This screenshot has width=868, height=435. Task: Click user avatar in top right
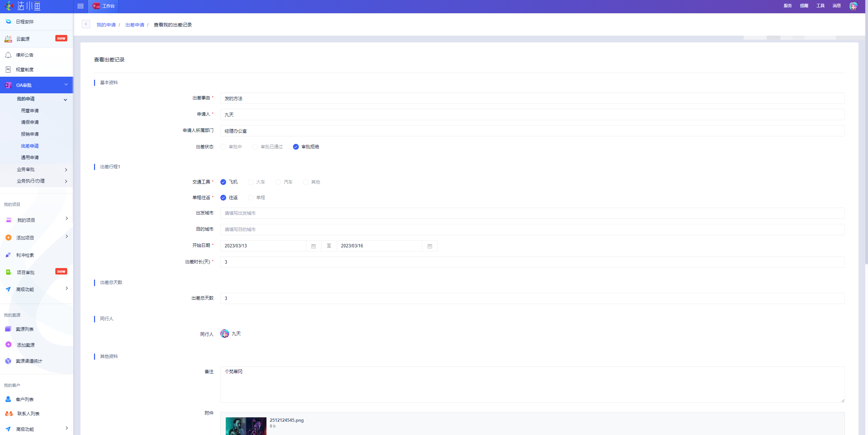(x=853, y=6)
